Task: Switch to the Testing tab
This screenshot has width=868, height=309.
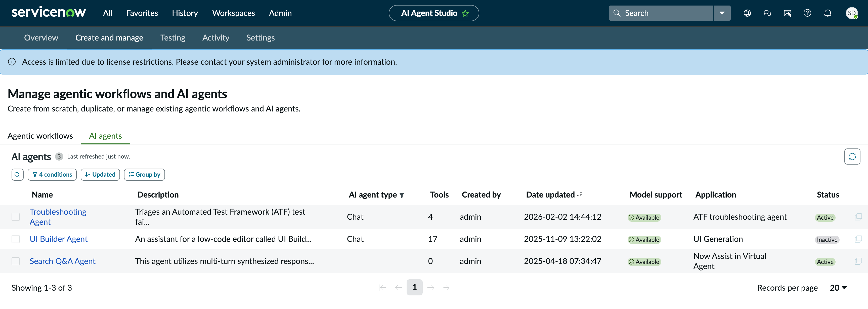Action: pos(172,38)
